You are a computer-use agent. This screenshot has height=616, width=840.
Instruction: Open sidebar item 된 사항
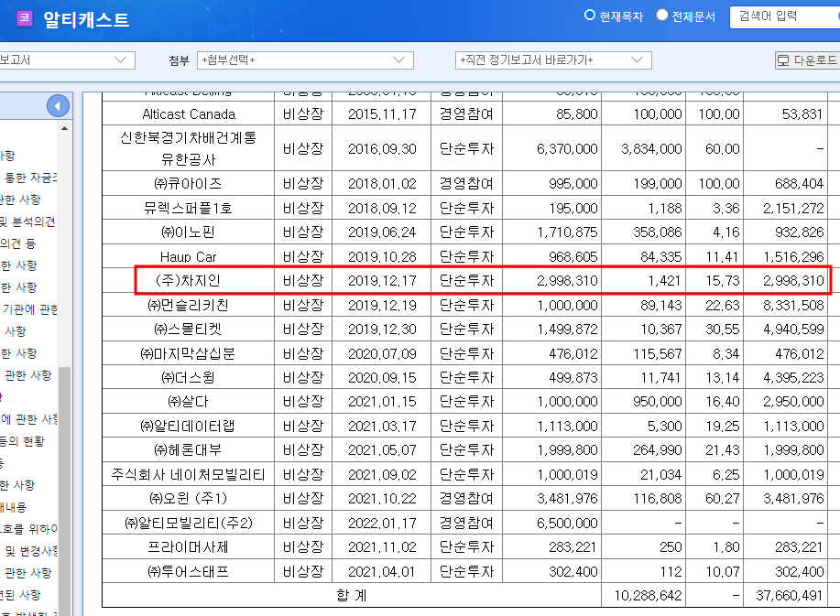20,595
